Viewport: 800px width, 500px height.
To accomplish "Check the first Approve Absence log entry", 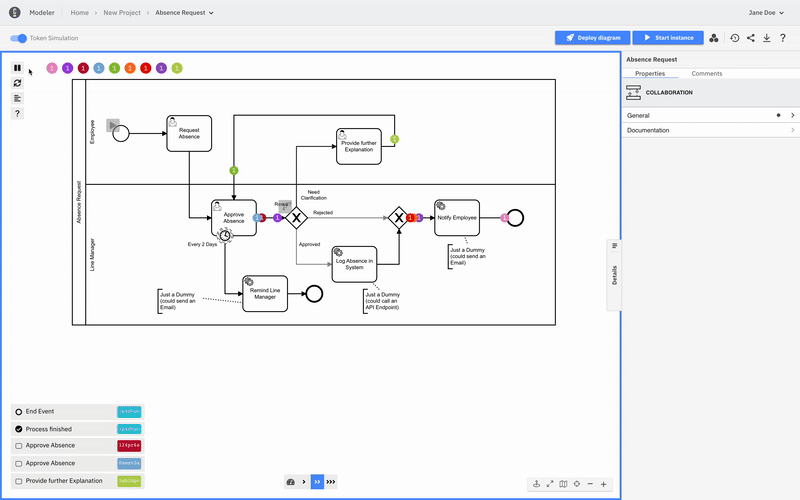I will (x=19, y=446).
